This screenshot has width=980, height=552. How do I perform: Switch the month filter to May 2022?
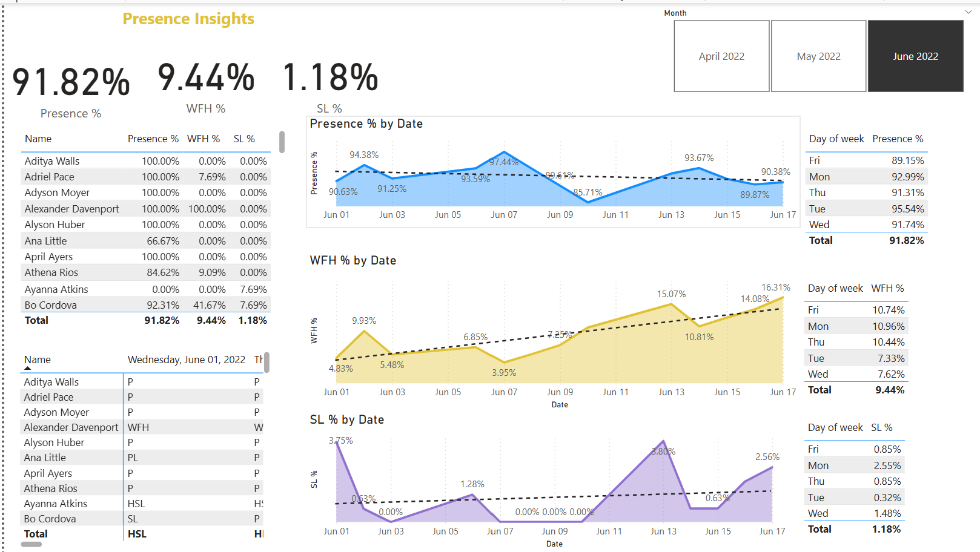[x=818, y=56]
